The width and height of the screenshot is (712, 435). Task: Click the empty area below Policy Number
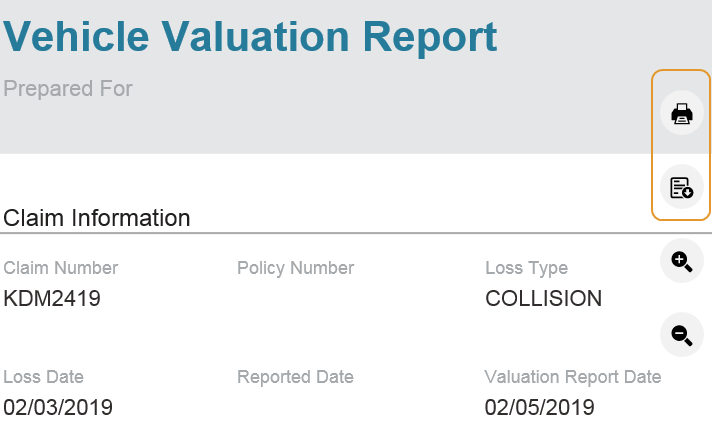click(296, 298)
